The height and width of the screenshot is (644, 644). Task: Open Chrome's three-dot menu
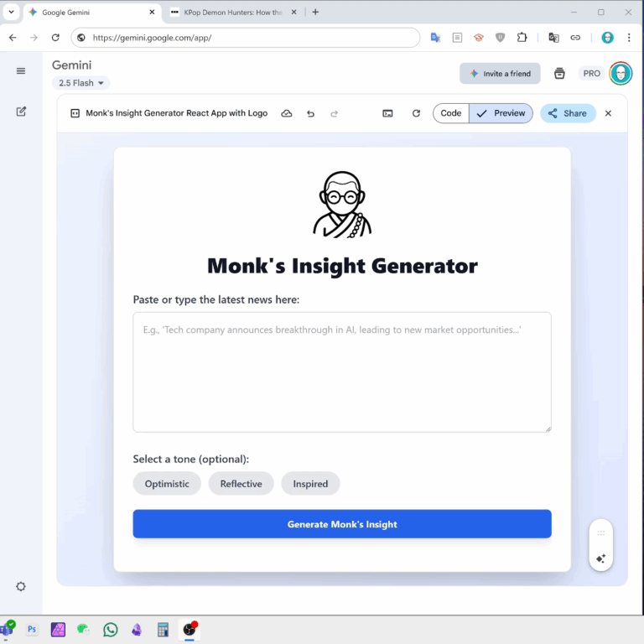pos(629,38)
